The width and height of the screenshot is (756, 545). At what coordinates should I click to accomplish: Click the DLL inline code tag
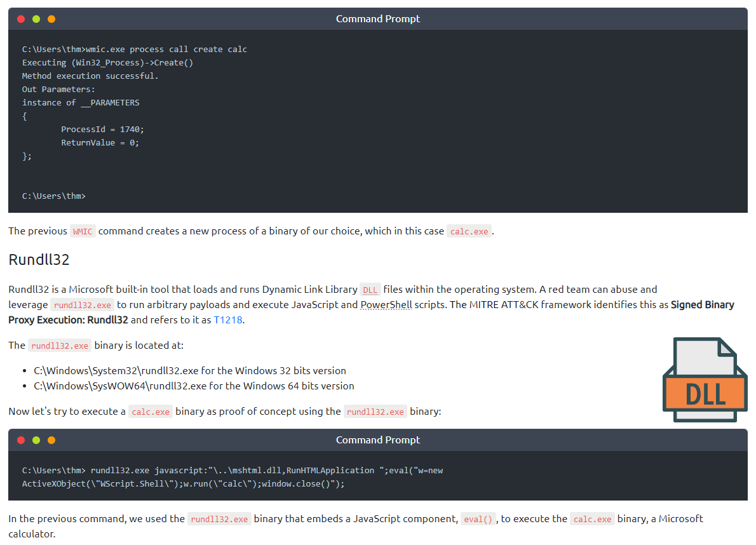click(x=370, y=290)
